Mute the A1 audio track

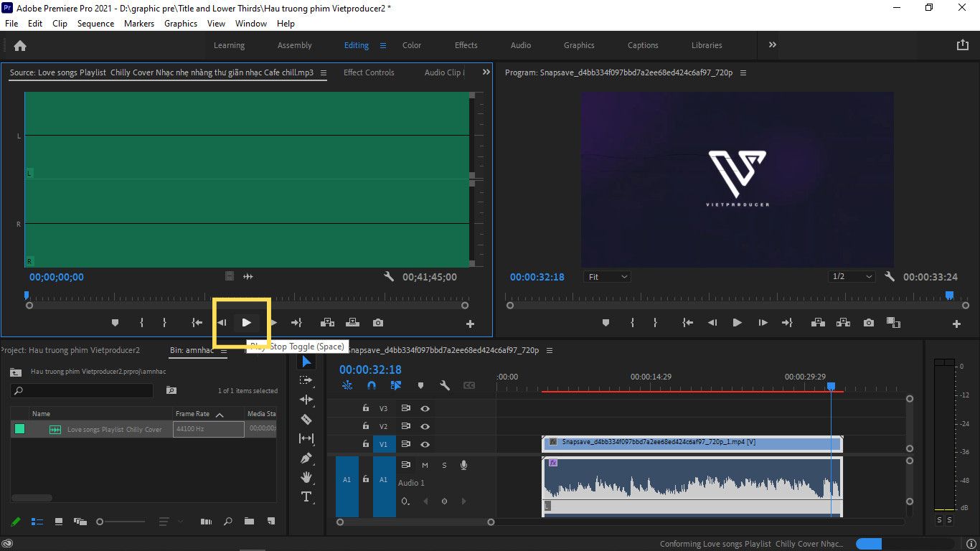(x=425, y=465)
